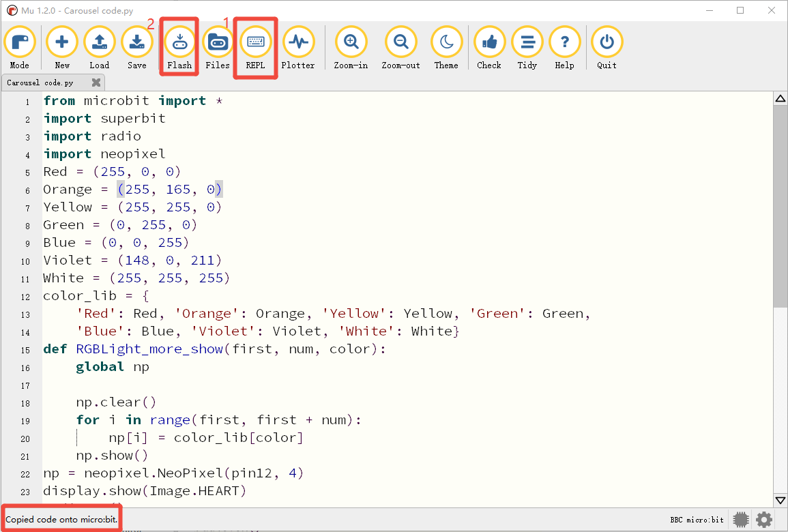Click the 'White = (255, 255, 255)' line

pos(136,278)
